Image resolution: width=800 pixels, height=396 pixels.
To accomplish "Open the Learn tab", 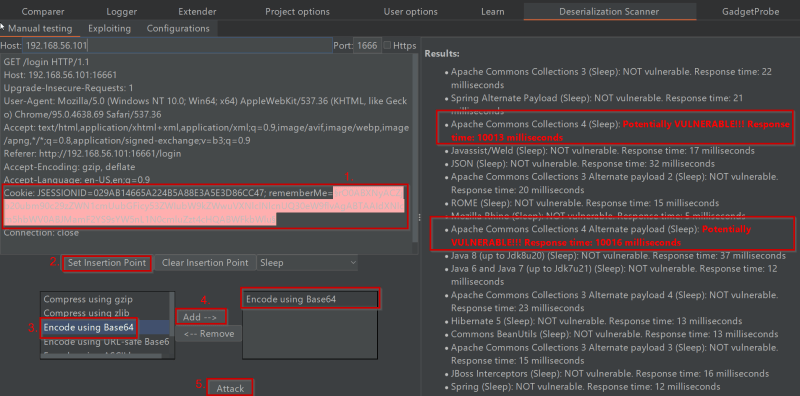I will [492, 11].
